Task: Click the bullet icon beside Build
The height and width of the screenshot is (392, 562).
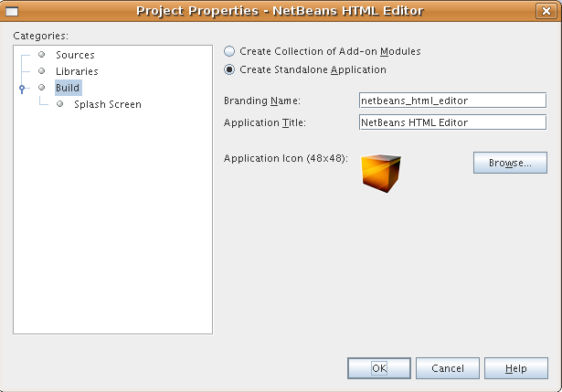Action: [x=42, y=88]
